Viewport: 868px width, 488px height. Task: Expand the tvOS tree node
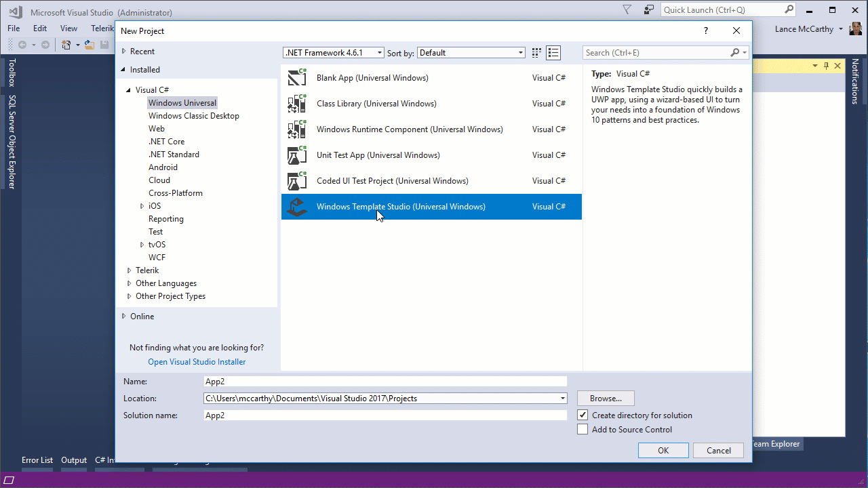point(142,245)
